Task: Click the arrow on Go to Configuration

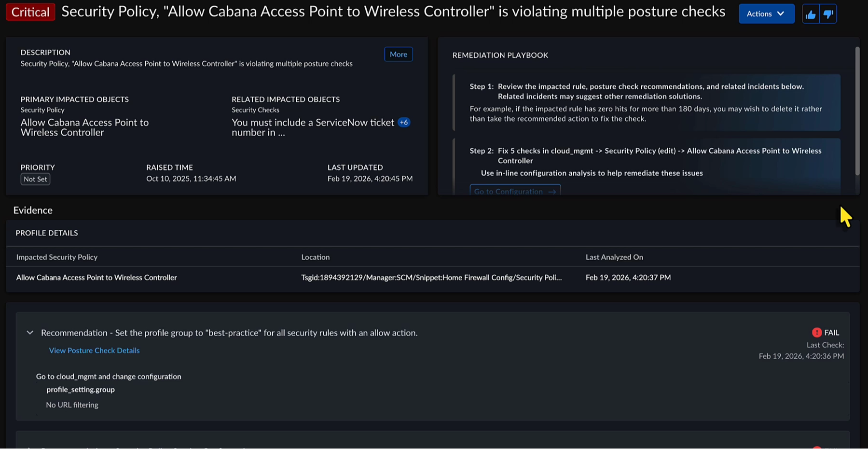Action: tap(552, 192)
